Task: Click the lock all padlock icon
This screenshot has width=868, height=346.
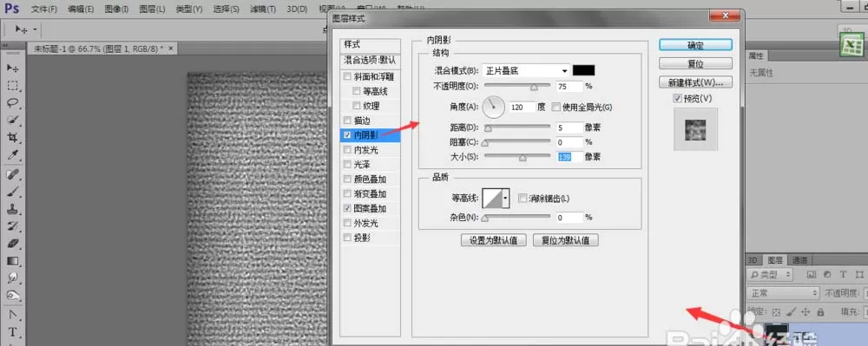Action: pos(820,311)
